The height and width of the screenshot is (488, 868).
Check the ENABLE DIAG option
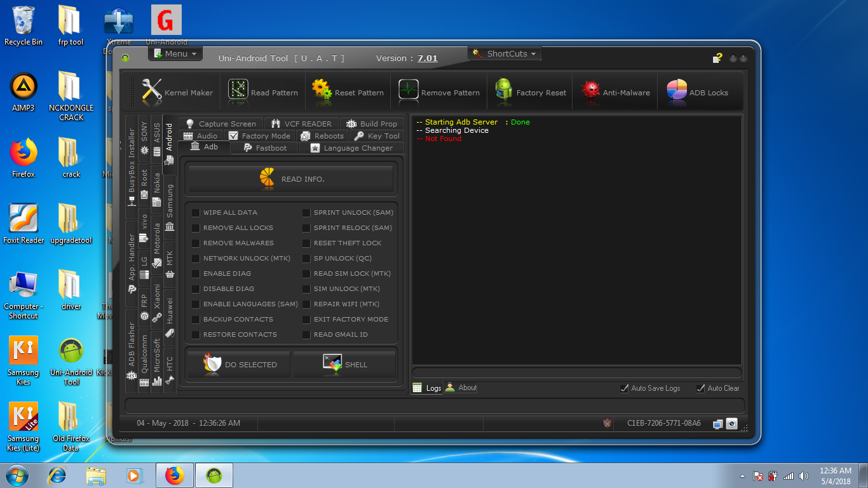[x=196, y=274]
